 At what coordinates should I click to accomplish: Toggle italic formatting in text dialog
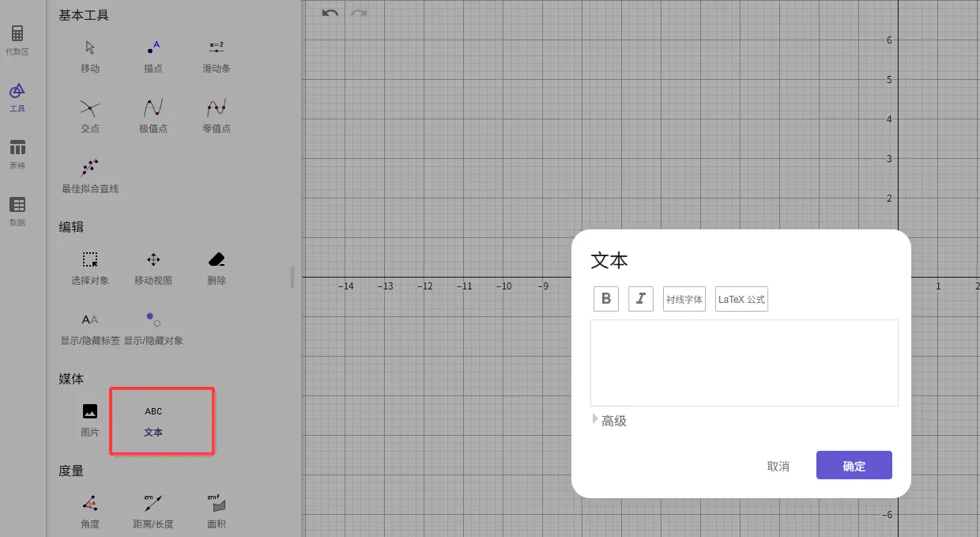tap(641, 299)
